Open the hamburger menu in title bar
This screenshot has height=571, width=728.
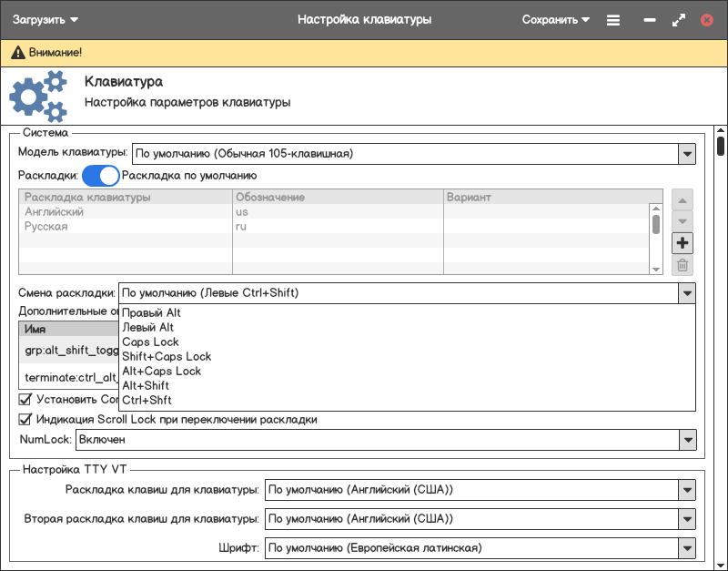pyautogui.click(x=613, y=19)
